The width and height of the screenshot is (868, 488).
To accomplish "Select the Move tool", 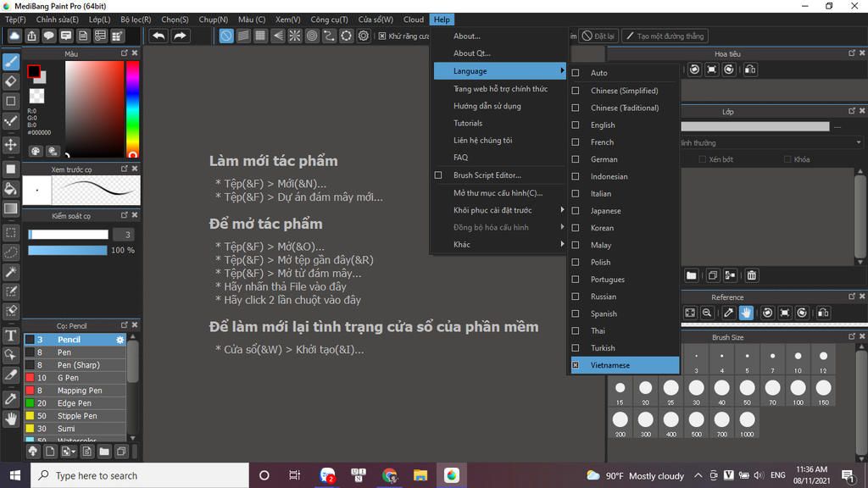I will click(11, 145).
